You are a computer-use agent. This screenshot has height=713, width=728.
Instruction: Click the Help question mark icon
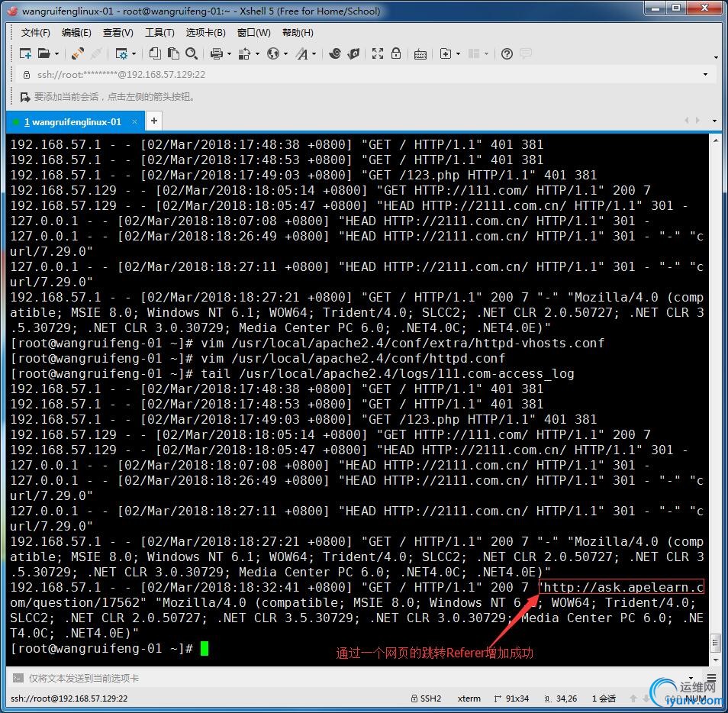pos(507,54)
